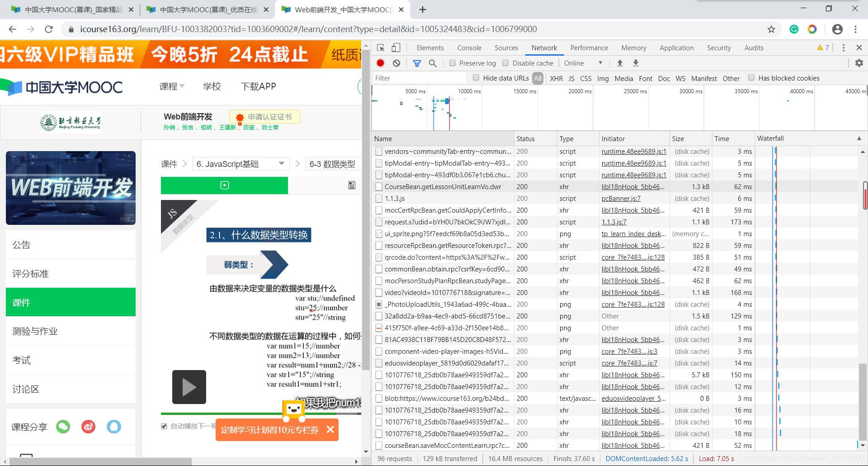The width and height of the screenshot is (868, 466).
Task: Open 6-3 数据类型 lesson dropdown
Action: point(333,164)
